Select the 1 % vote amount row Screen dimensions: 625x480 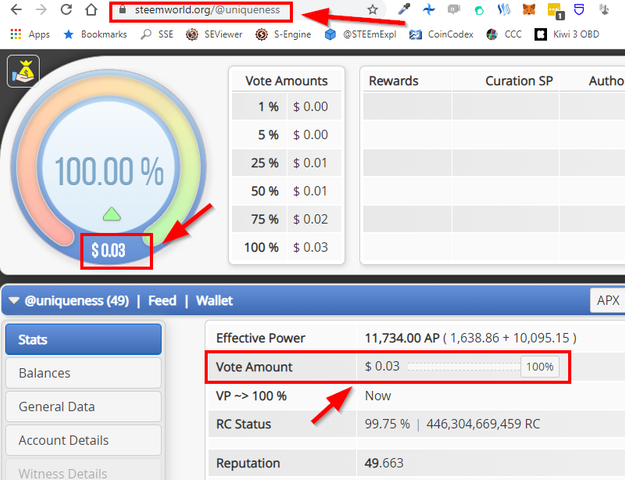click(x=287, y=106)
